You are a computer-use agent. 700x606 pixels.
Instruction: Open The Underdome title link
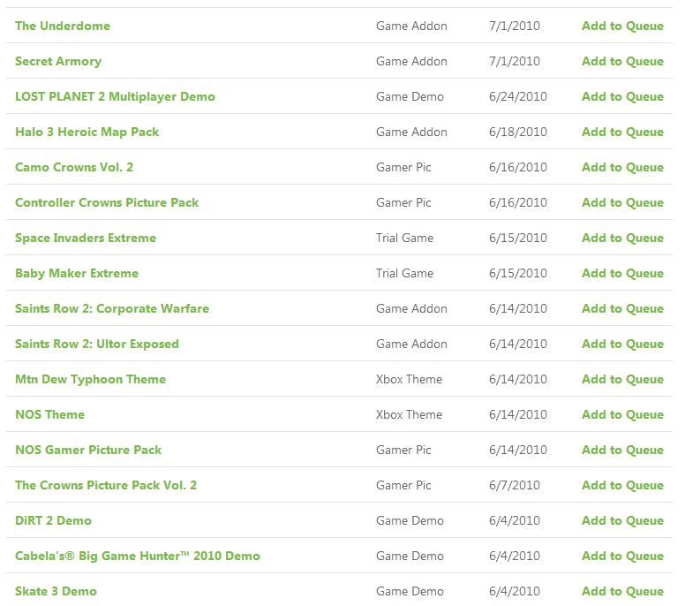coord(63,26)
